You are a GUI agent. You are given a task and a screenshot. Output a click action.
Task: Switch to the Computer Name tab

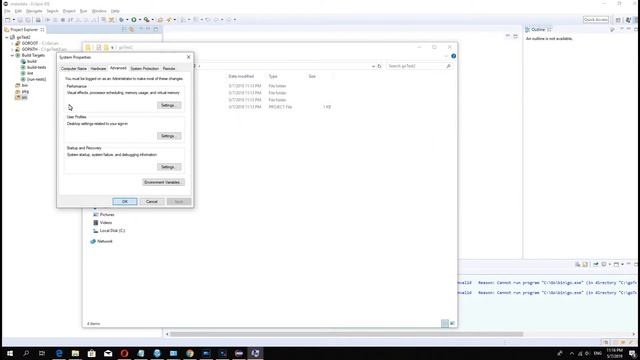pyautogui.click(x=74, y=69)
